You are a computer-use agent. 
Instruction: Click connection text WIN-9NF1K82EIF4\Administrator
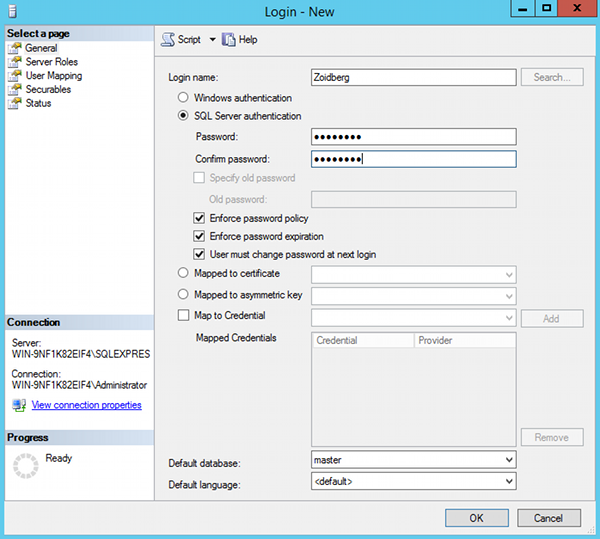point(79,385)
